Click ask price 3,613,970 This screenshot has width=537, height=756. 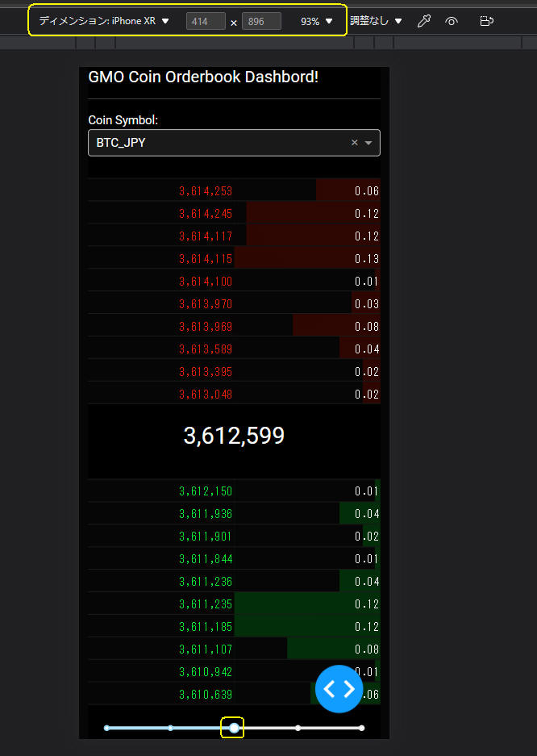point(206,304)
